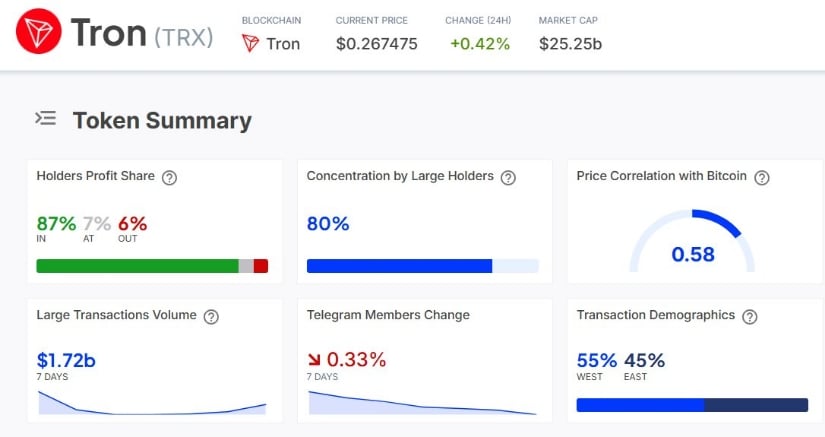This screenshot has height=437, width=825.
Task: Open help for Price Correlation with Bitcoin
Action: coord(762,178)
